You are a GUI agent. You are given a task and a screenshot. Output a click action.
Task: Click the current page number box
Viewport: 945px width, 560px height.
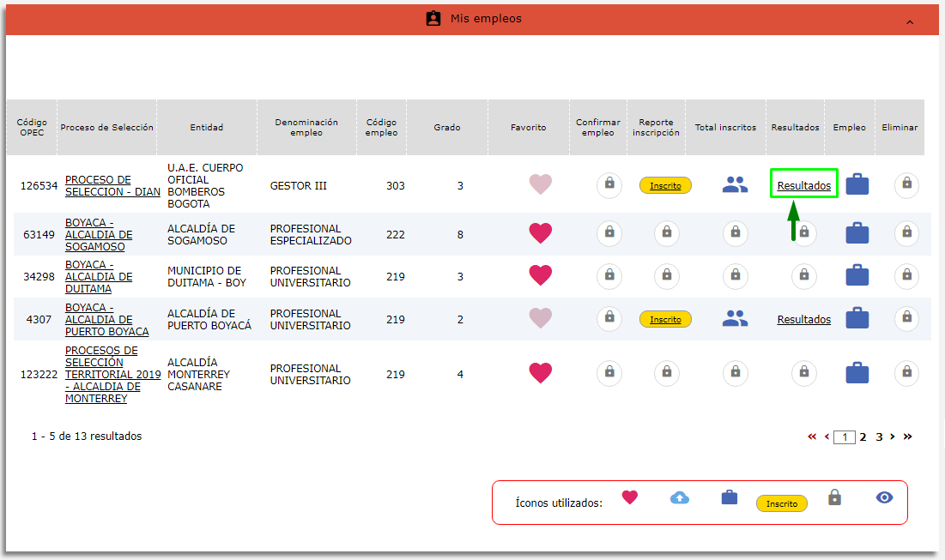click(x=845, y=437)
